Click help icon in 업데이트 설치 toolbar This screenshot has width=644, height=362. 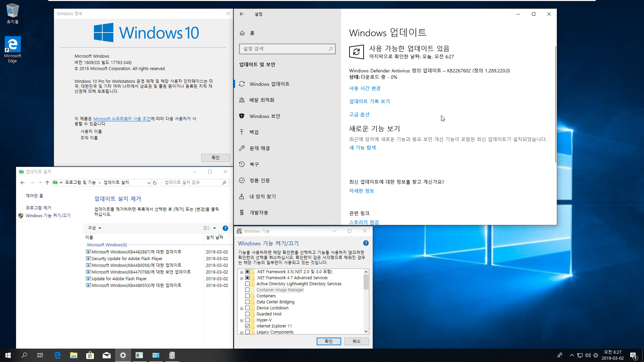pos(225,228)
